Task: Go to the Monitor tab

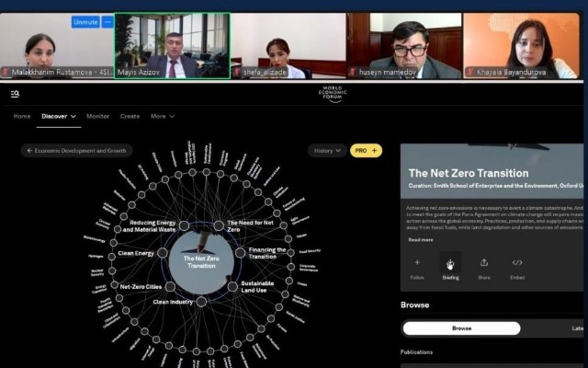Action: 98,117
